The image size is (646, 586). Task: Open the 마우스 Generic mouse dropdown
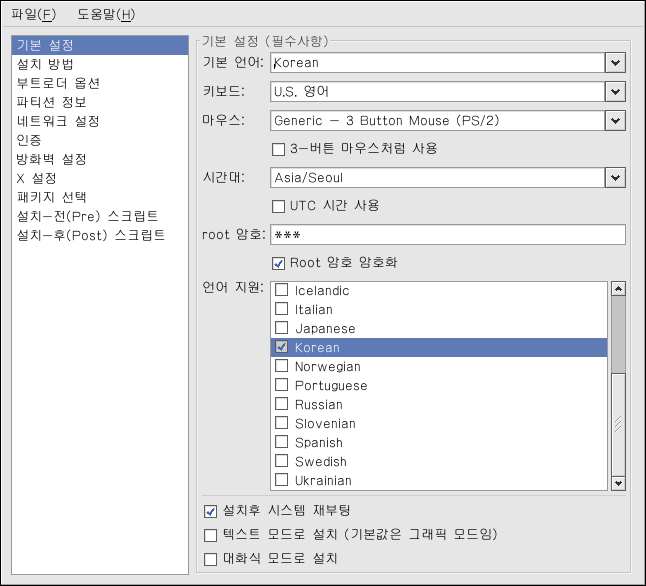(614, 121)
